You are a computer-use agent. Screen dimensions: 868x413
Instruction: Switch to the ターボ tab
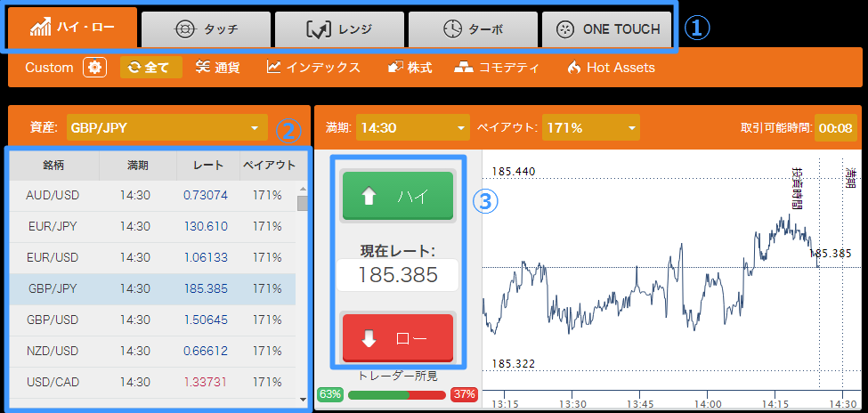tap(473, 29)
